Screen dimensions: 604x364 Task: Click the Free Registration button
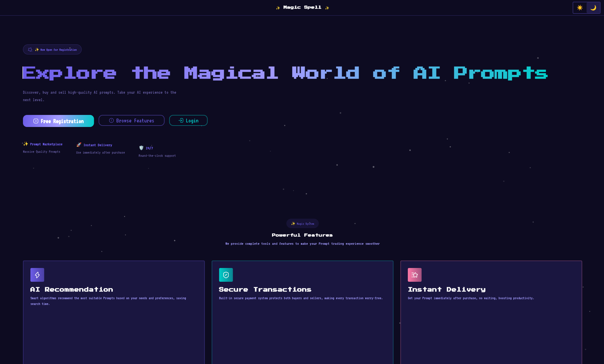(x=58, y=121)
